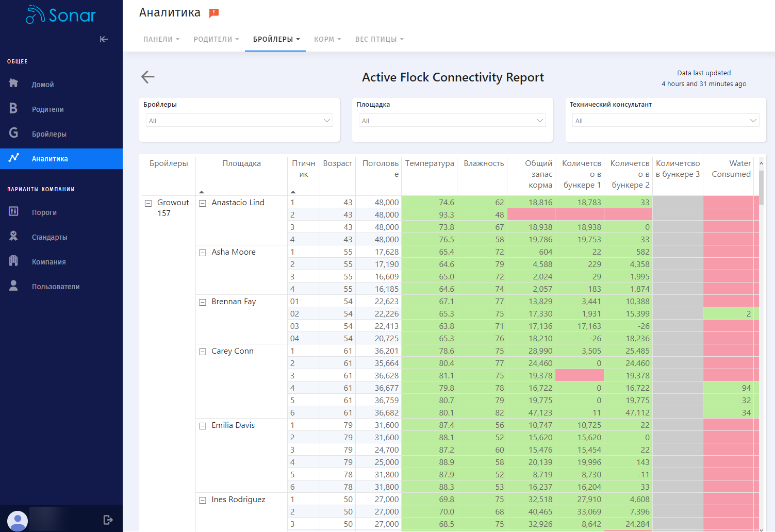Click the Возраст column header
This screenshot has width=775, height=532.
(x=338, y=163)
